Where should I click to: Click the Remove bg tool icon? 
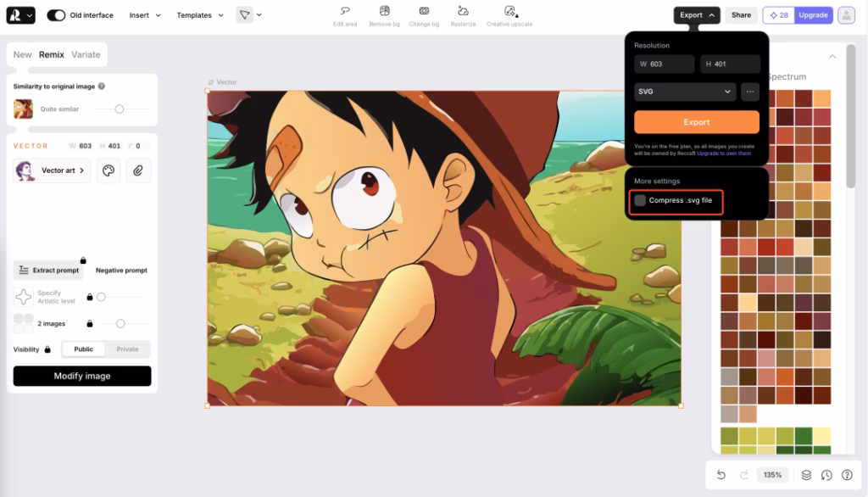point(384,12)
